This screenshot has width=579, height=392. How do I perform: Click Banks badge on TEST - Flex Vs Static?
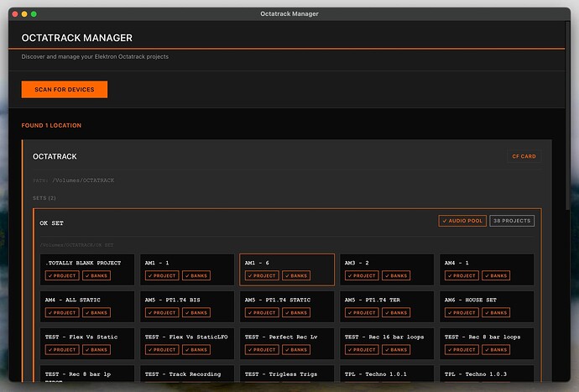coord(96,349)
